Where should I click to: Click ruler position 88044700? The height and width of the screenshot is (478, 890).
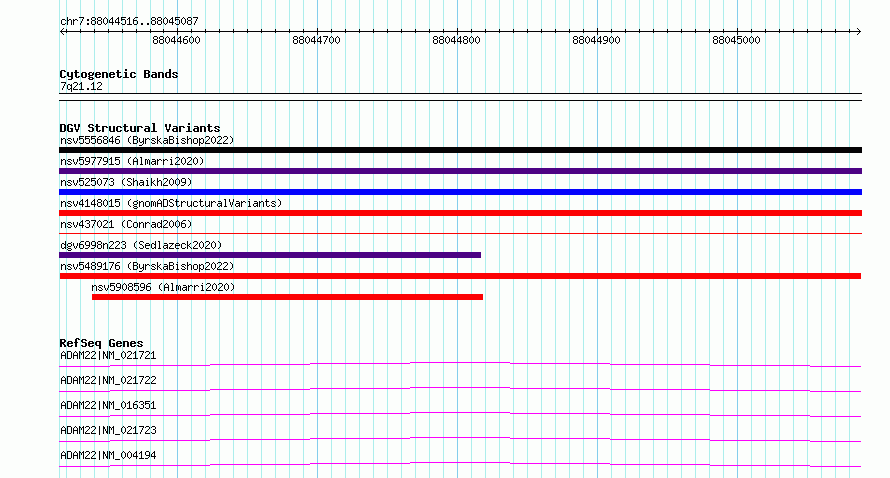[316, 40]
